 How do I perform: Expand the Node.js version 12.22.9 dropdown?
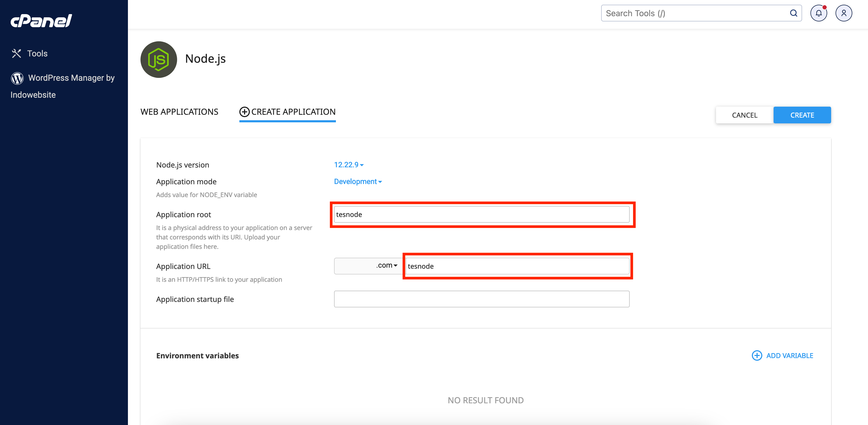click(348, 165)
